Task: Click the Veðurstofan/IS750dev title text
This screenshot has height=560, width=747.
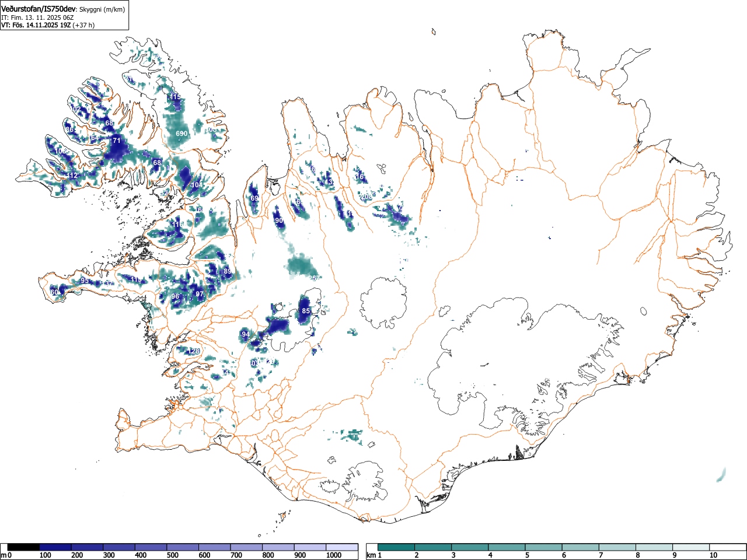Action: (x=38, y=9)
